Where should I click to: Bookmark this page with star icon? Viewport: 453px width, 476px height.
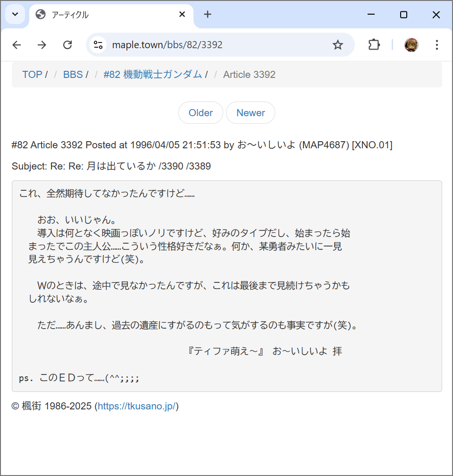(338, 45)
